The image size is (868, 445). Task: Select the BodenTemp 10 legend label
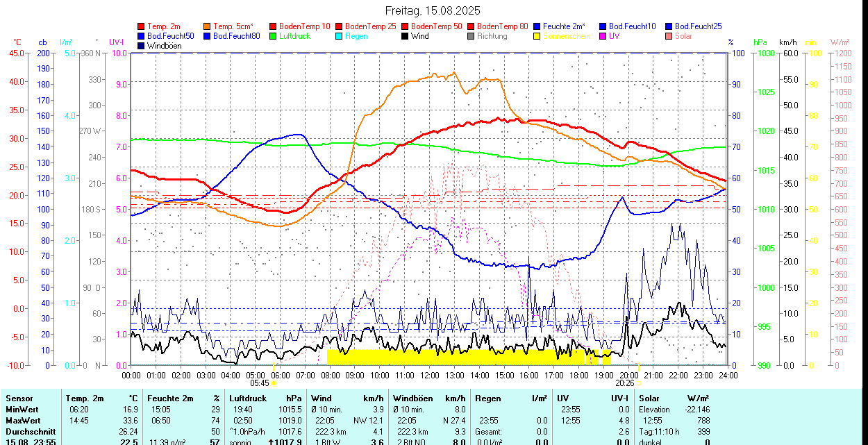coord(305,26)
